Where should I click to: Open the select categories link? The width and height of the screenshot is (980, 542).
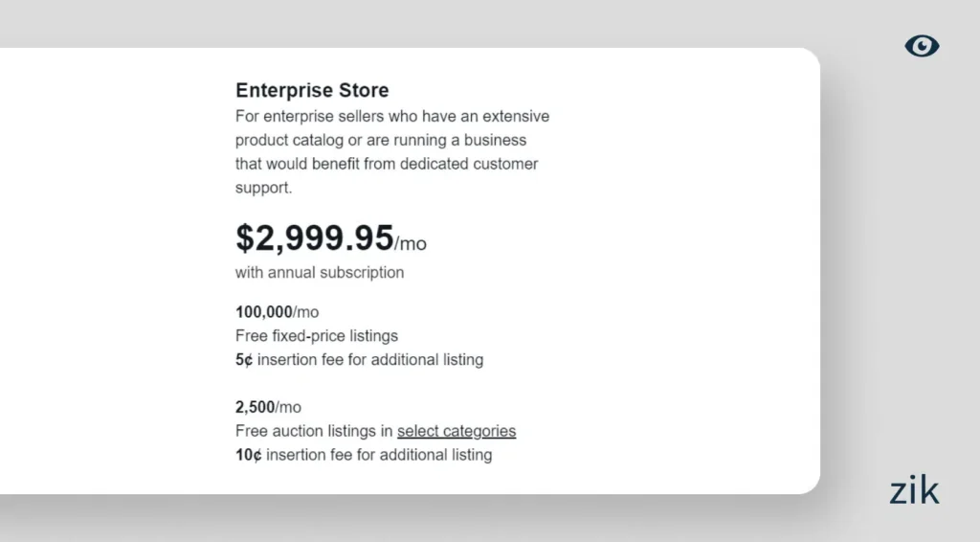coord(457,431)
